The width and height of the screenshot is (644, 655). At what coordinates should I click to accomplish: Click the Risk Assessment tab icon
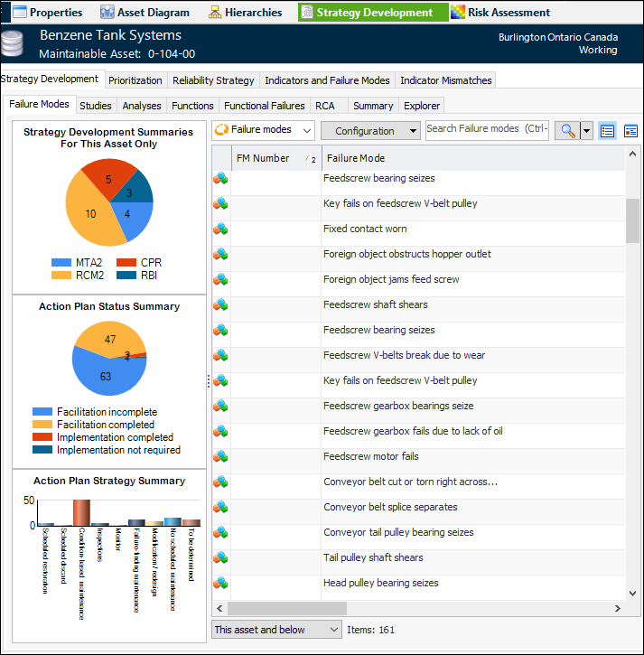(x=458, y=13)
